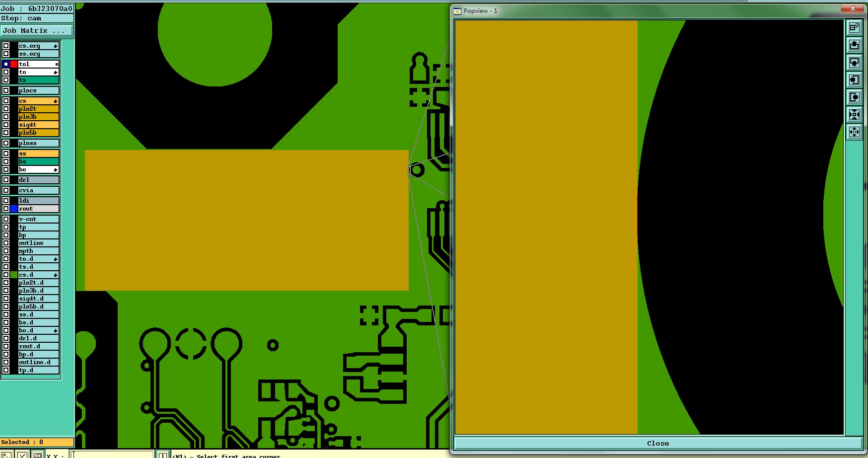Select the outline.d layer row
868x458 pixels.
(39, 362)
